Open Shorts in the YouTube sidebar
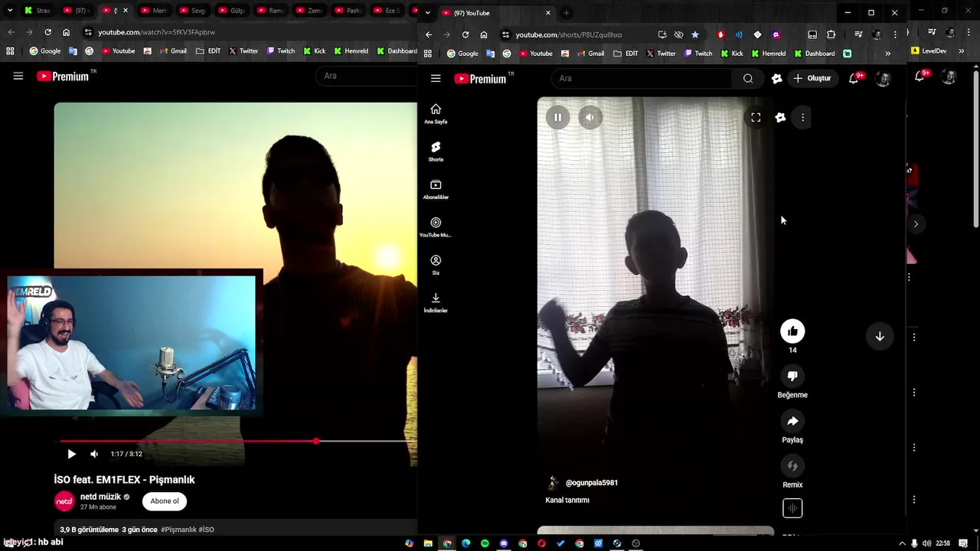 click(436, 152)
